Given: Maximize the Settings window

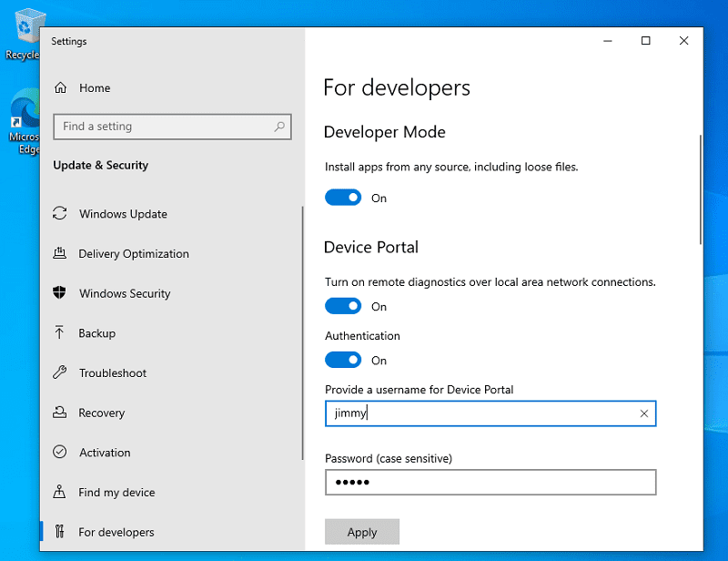Looking at the screenshot, I should pos(645,41).
